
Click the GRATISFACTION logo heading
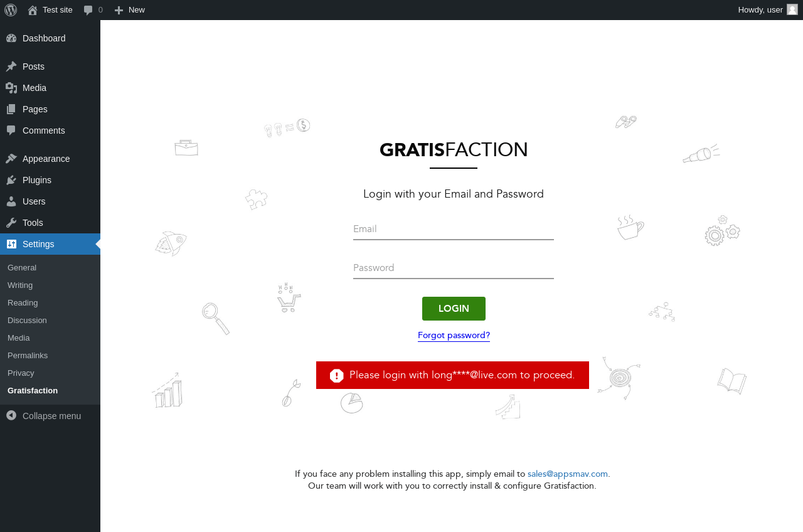coord(454,150)
